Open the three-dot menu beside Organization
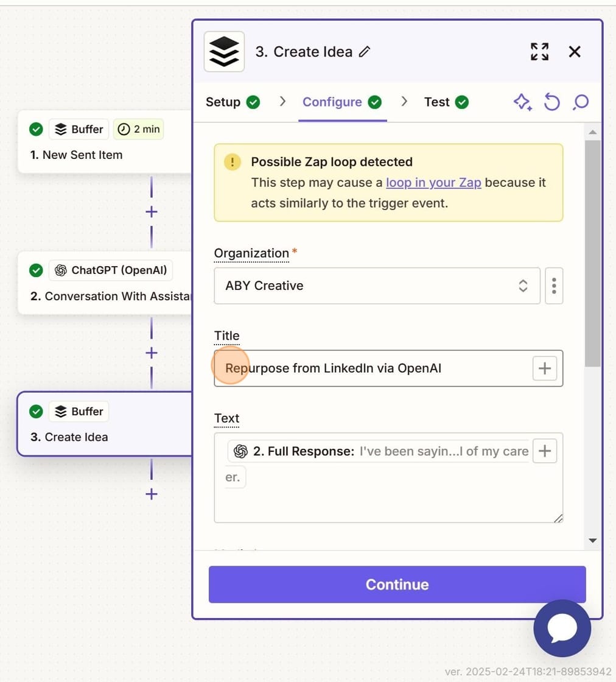The image size is (616, 682). pos(554,286)
